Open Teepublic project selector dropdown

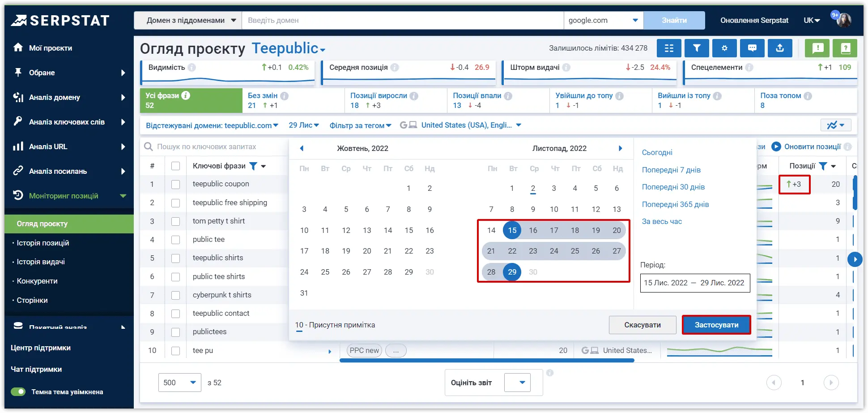point(289,48)
